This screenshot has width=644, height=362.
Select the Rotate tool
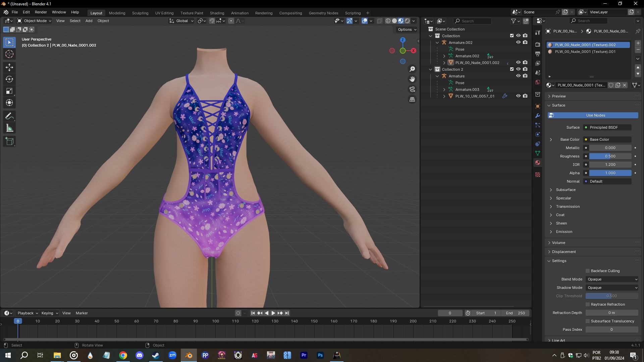(x=9, y=79)
